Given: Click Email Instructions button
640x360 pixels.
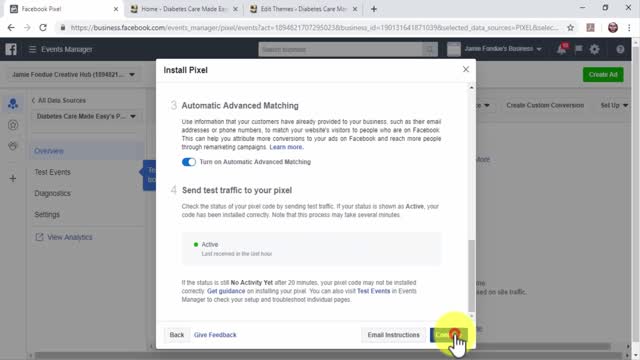Looking at the screenshot, I should pos(393,335).
